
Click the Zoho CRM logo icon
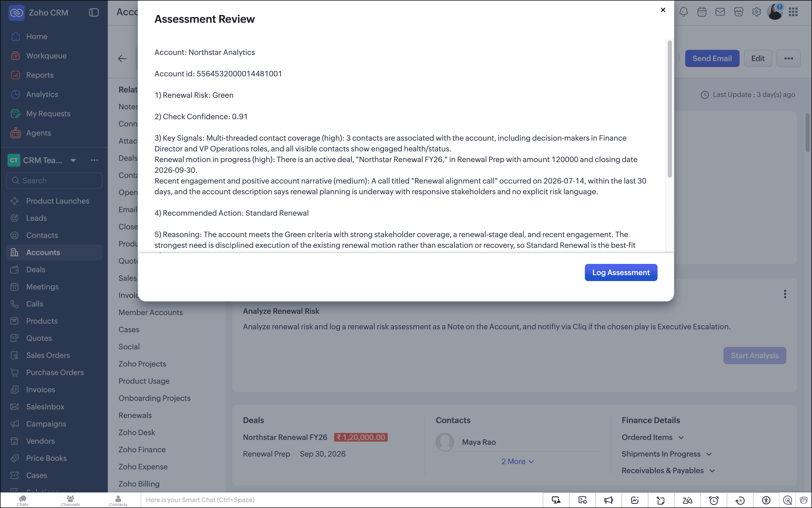point(16,13)
